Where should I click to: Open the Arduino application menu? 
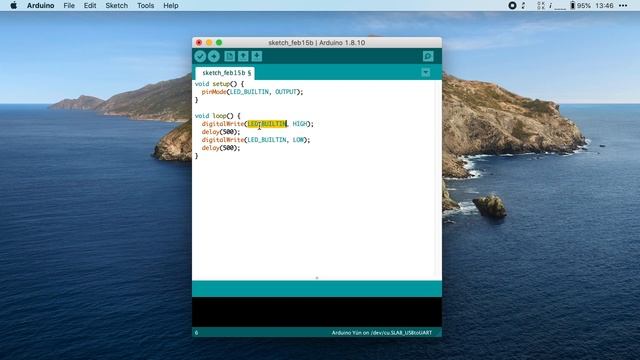pos(40,6)
